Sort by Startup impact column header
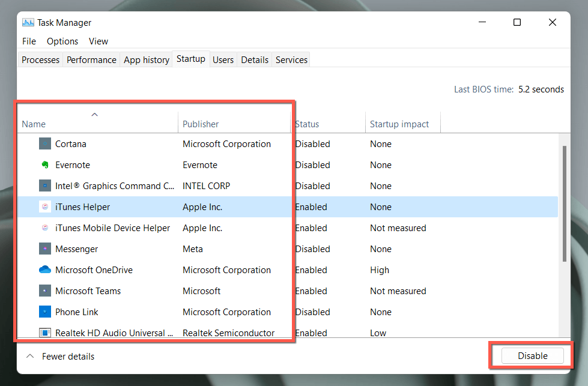Screen dimensions: 588x386 coord(399,124)
